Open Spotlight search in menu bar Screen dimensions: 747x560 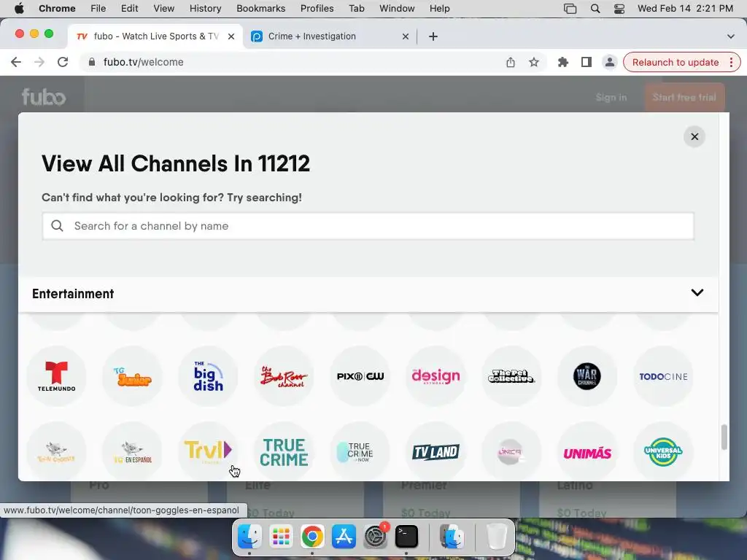coord(595,8)
